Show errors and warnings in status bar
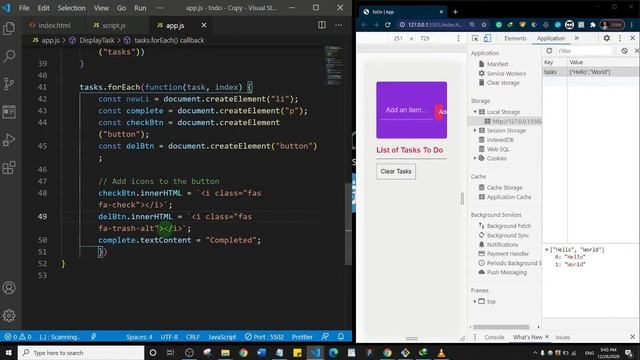Viewport: 640px width, 360px height. [18, 337]
